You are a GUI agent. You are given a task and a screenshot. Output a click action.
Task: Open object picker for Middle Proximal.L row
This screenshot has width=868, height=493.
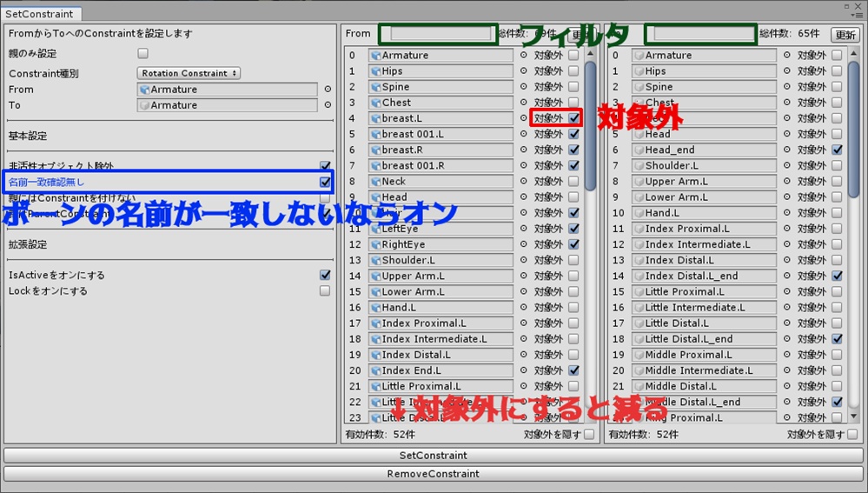(786, 355)
